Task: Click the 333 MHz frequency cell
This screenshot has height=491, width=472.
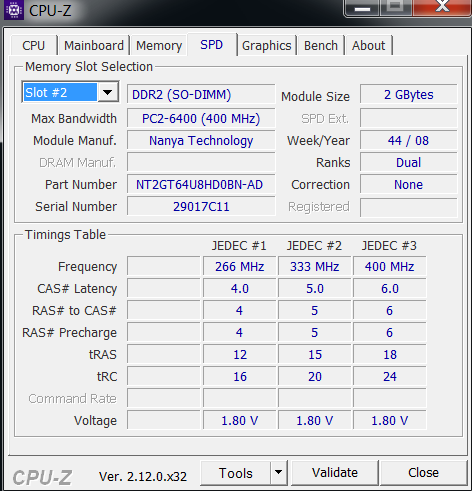Action: (315, 266)
